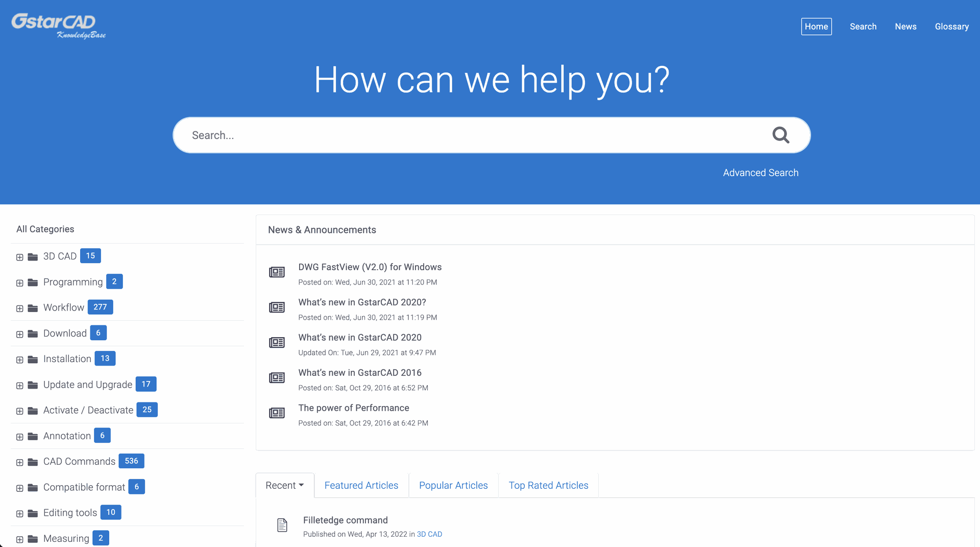Click the Editing tools folder icon
Image resolution: width=980 pixels, height=547 pixels.
coord(33,513)
